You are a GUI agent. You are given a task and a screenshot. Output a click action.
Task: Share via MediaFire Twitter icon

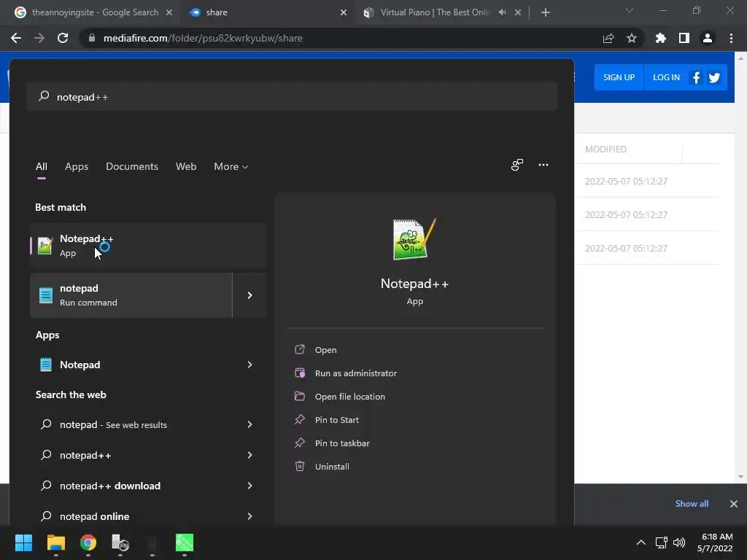click(714, 77)
